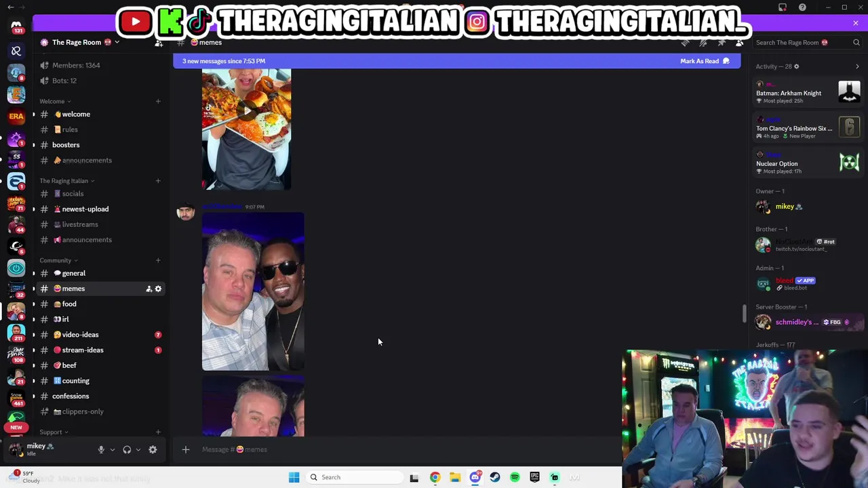Open Spotify in Windows taskbar
This screenshot has width=868, height=488.
click(515, 477)
